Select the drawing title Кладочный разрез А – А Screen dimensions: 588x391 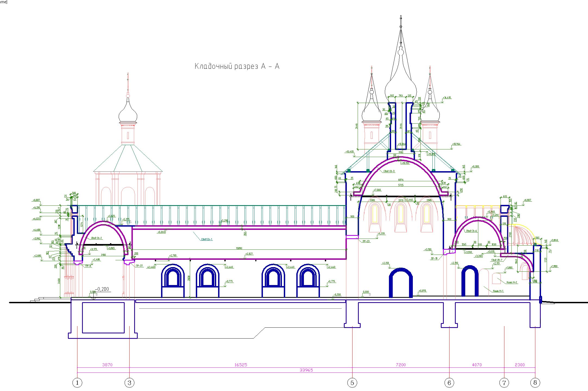[x=237, y=66]
